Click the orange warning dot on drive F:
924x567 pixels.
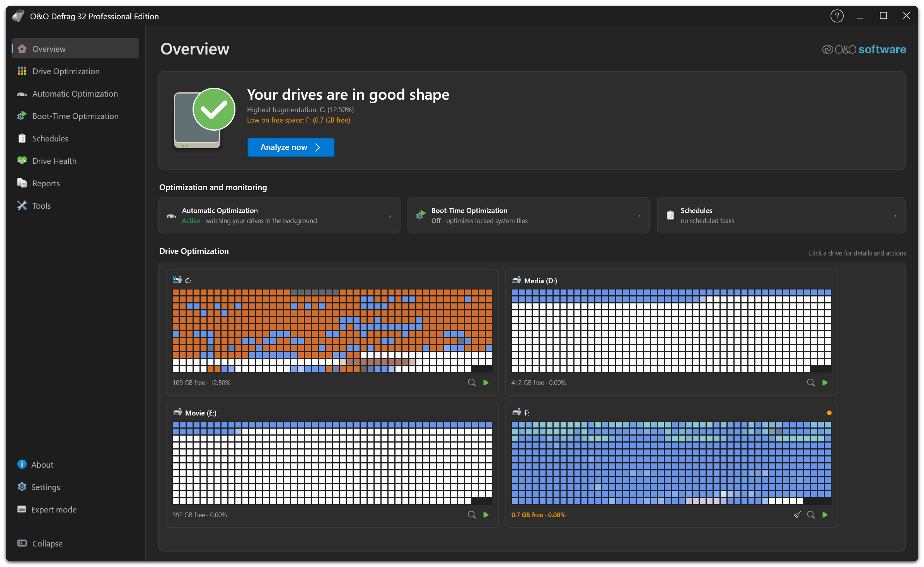[829, 413]
